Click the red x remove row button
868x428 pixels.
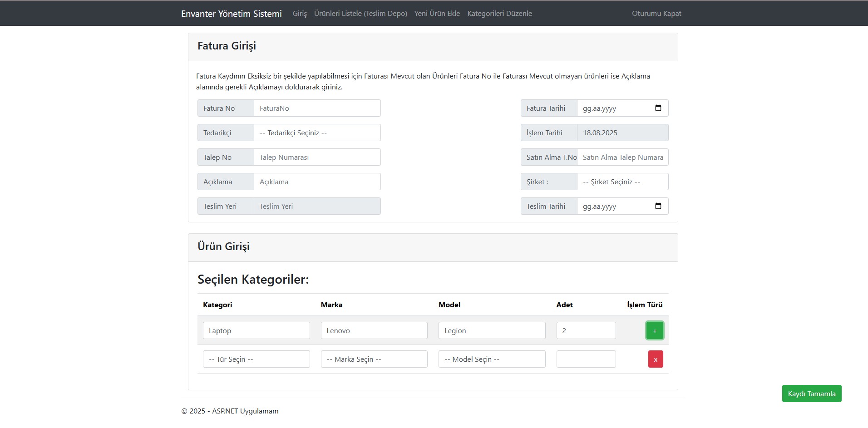(655, 359)
